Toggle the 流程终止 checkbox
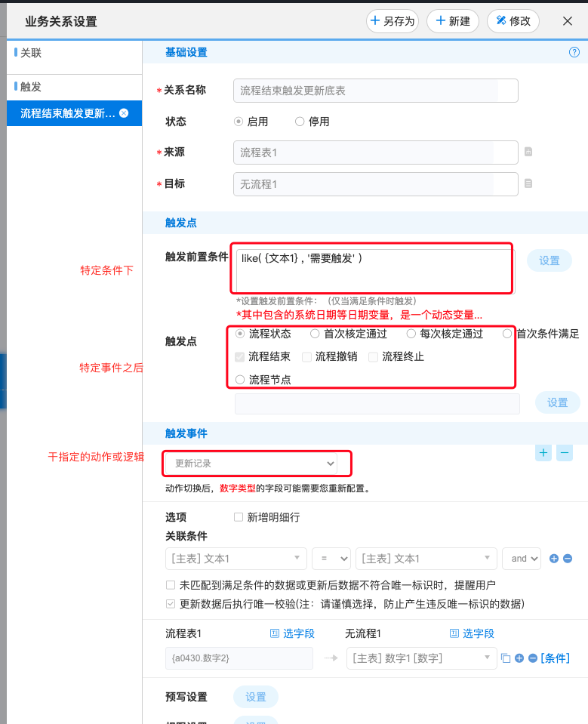Viewport: 588px width, 724px height. point(374,356)
